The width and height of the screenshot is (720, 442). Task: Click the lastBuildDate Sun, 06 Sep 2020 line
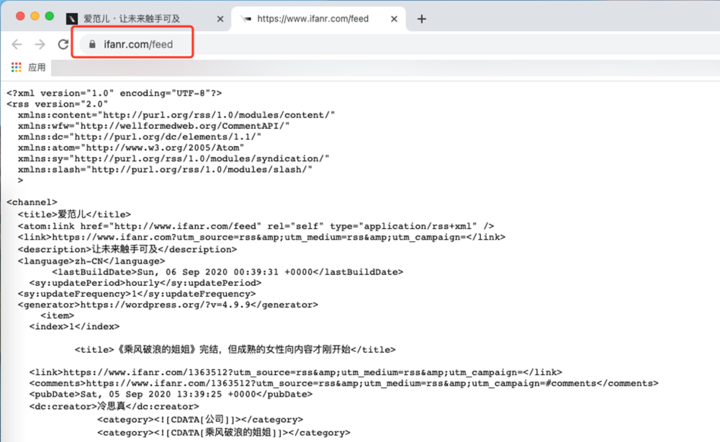pyautogui.click(x=228, y=272)
